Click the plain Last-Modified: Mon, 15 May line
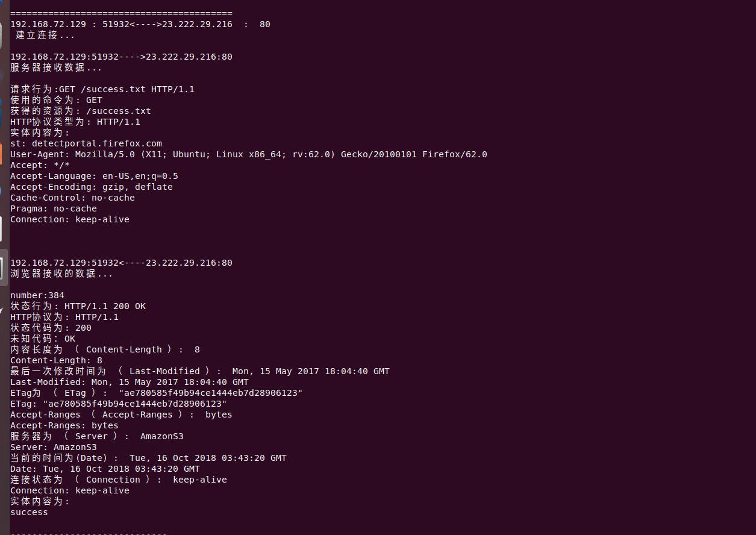756x535 pixels. click(130, 382)
